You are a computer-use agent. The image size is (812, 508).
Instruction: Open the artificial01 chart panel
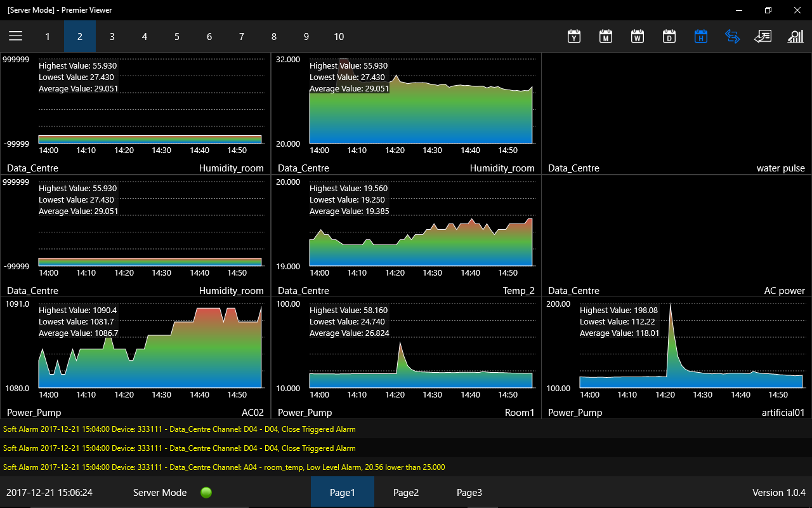pos(676,358)
